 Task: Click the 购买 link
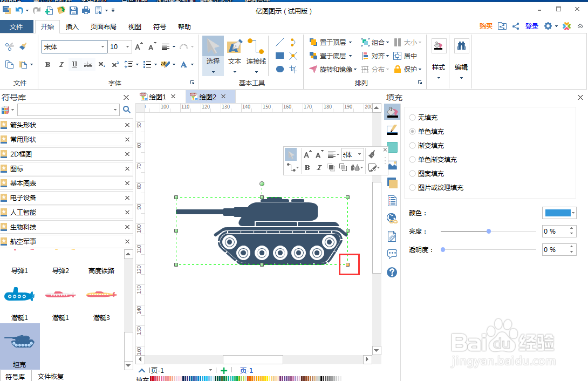[x=486, y=26]
